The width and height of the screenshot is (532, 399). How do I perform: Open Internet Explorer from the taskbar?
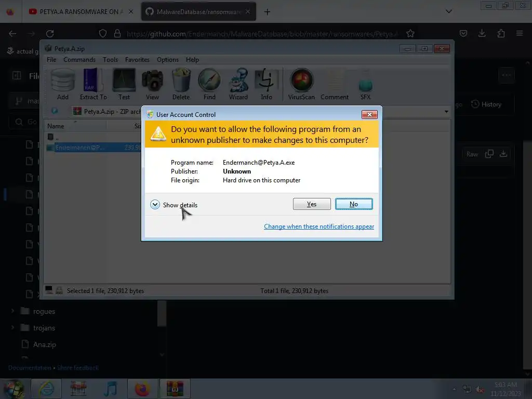tap(46, 389)
